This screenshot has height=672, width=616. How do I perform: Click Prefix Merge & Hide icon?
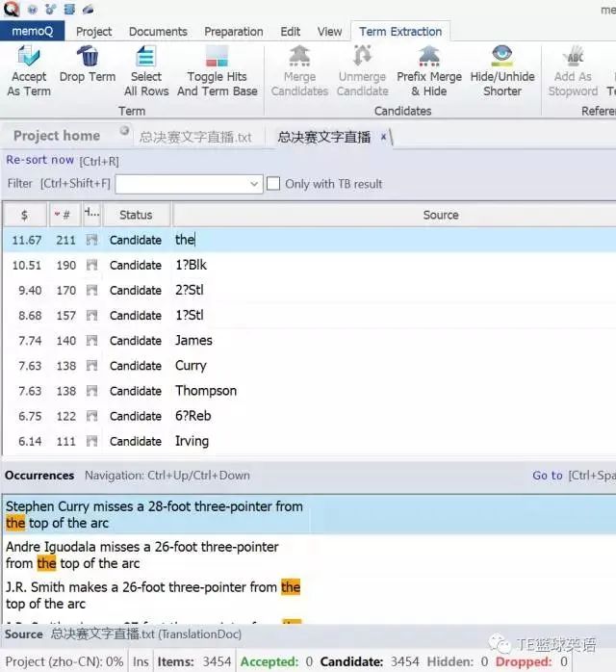click(429, 56)
